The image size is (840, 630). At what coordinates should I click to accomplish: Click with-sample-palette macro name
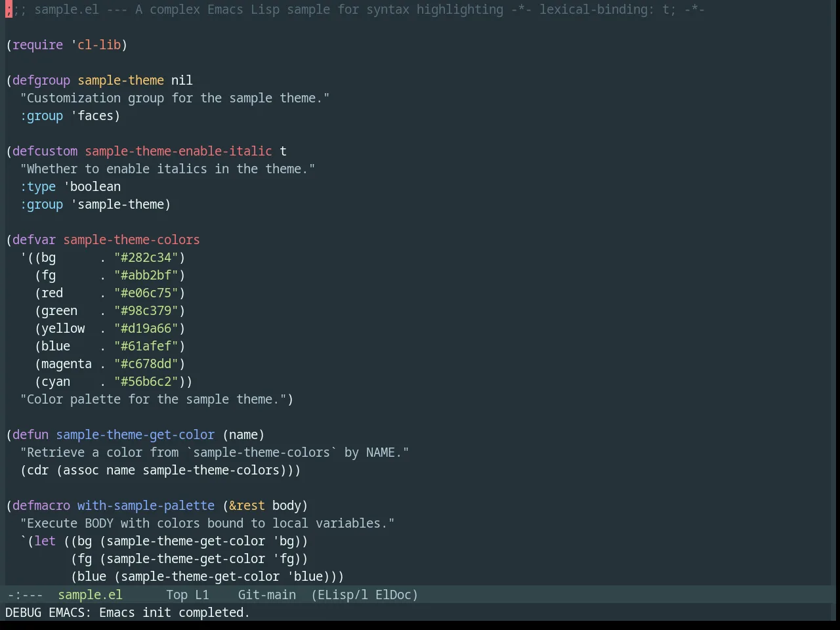tap(146, 505)
